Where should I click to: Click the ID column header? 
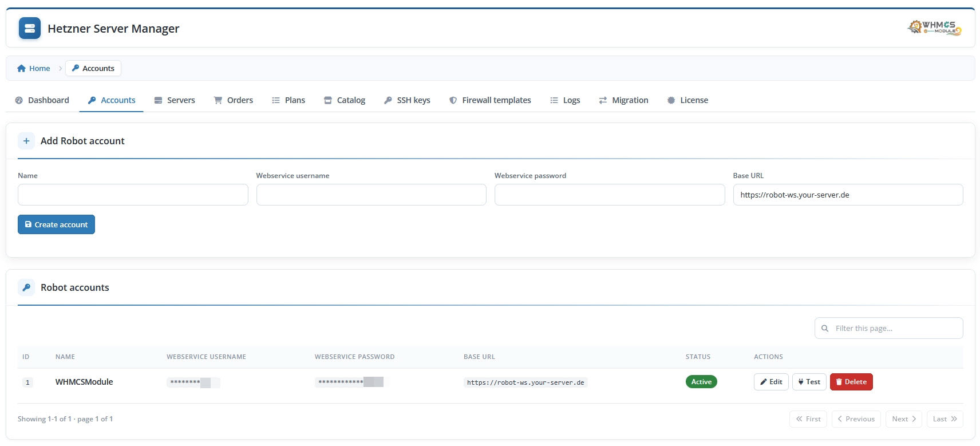pyautogui.click(x=26, y=357)
